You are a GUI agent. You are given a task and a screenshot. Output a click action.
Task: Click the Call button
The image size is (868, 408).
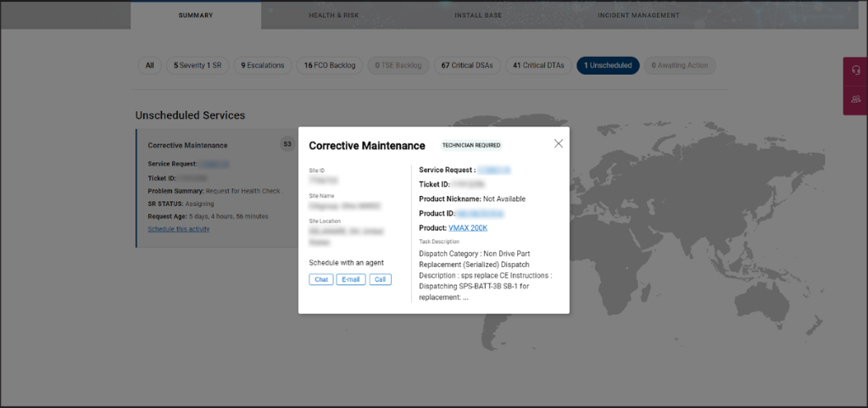coord(380,279)
